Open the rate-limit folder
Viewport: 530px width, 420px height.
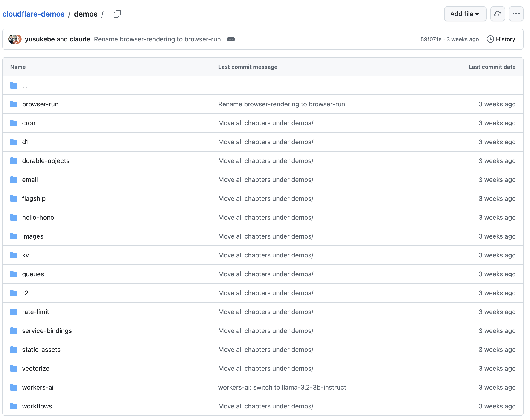click(x=36, y=312)
